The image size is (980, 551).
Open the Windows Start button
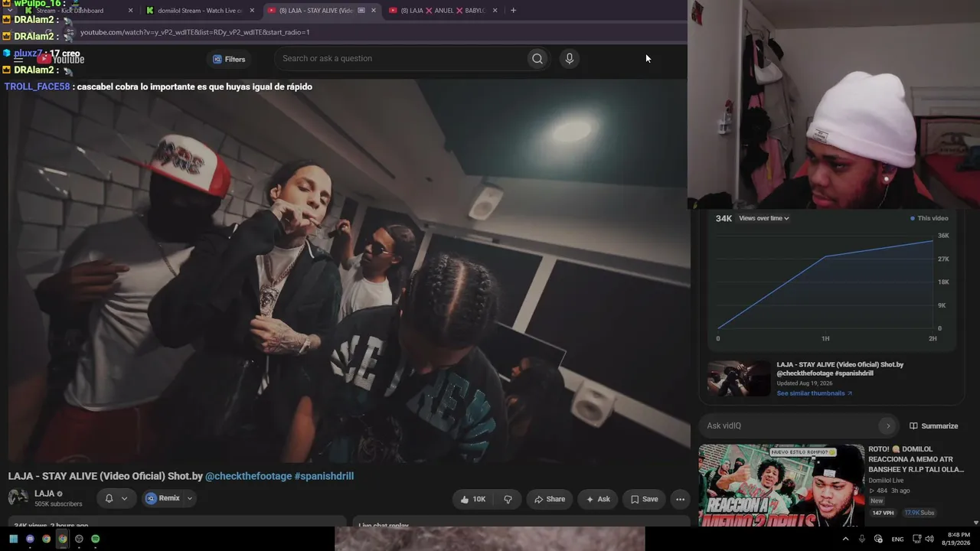point(14,539)
